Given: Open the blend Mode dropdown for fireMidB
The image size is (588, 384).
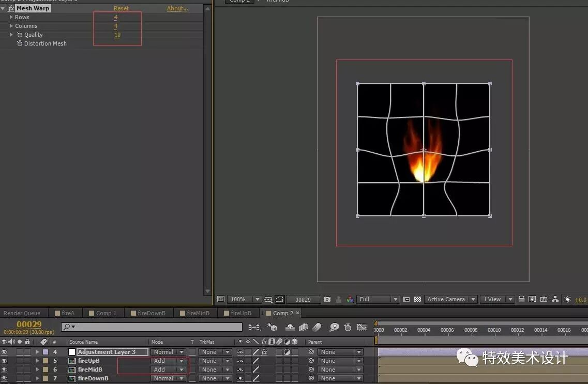Looking at the screenshot, I should click(x=168, y=370).
